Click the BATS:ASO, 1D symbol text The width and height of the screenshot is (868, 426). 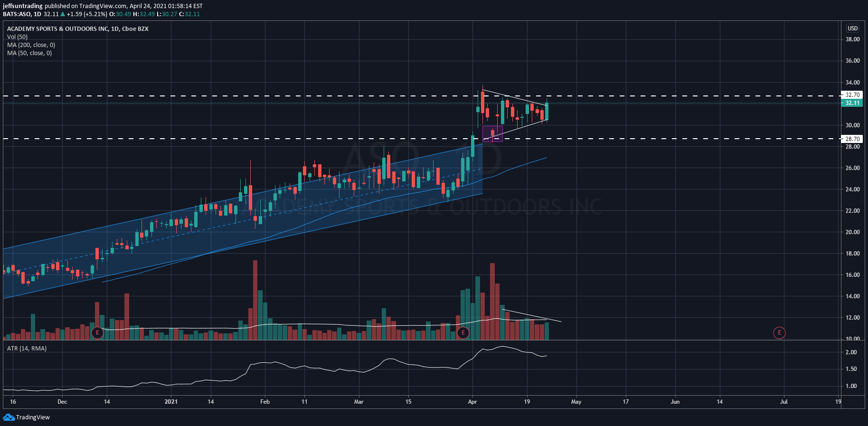(22, 14)
